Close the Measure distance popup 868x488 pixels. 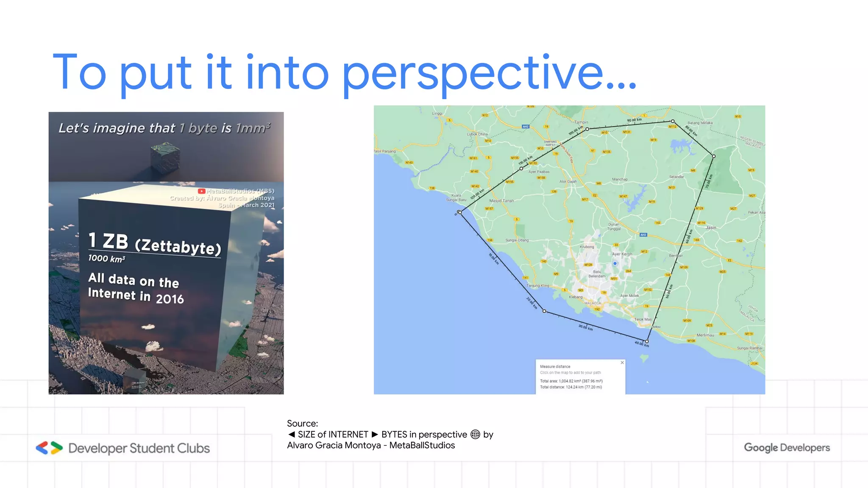622,363
